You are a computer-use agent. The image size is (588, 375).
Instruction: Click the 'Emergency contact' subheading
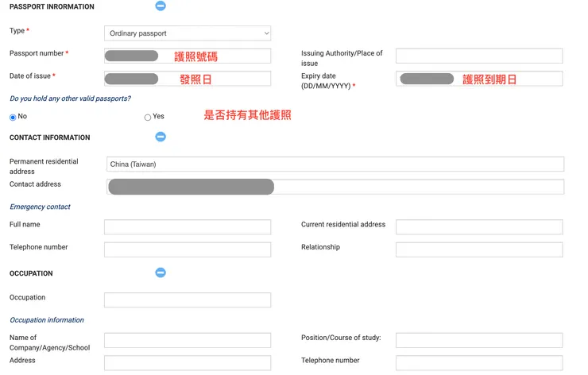click(x=40, y=207)
